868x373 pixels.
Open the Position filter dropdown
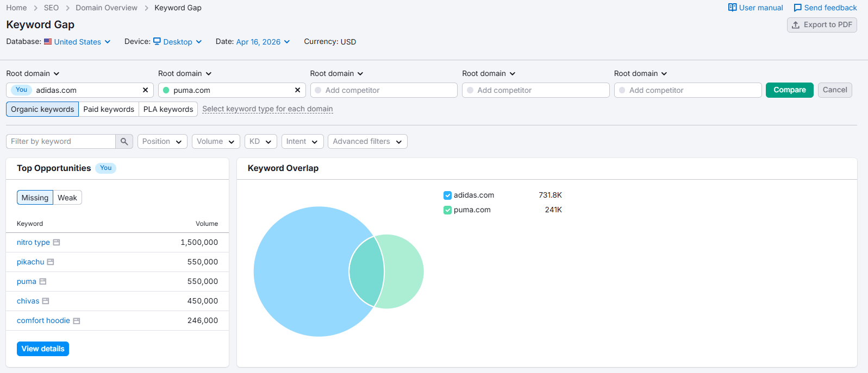tap(163, 141)
